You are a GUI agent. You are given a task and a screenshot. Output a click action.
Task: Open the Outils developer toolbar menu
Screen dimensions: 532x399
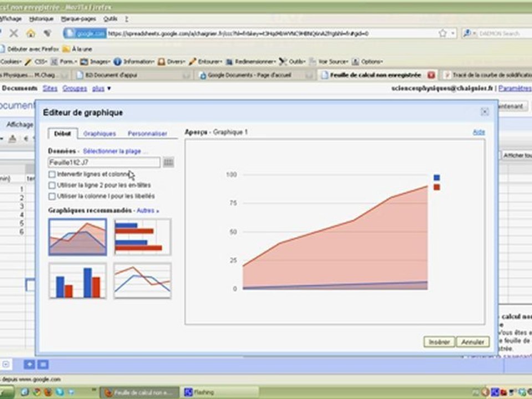tap(293, 62)
